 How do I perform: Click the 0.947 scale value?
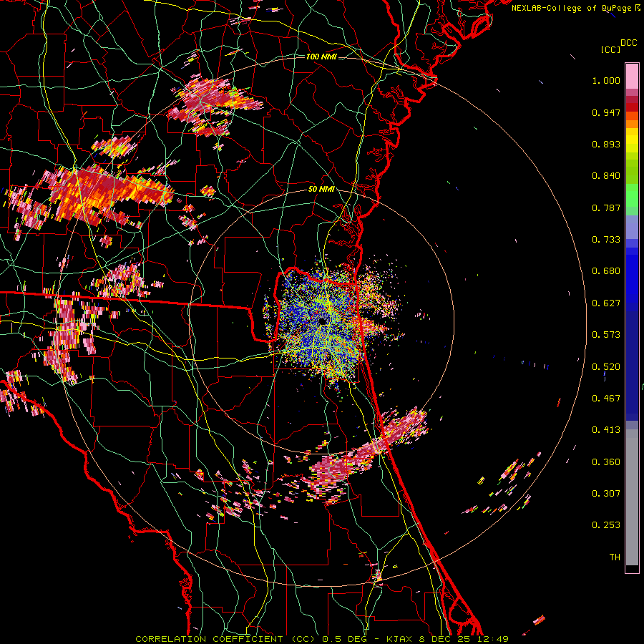coord(606,112)
